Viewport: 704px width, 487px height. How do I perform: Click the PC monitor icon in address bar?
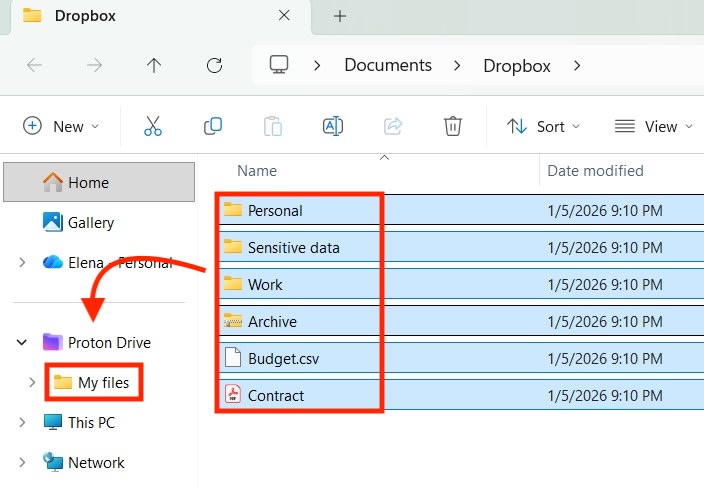tap(279, 65)
